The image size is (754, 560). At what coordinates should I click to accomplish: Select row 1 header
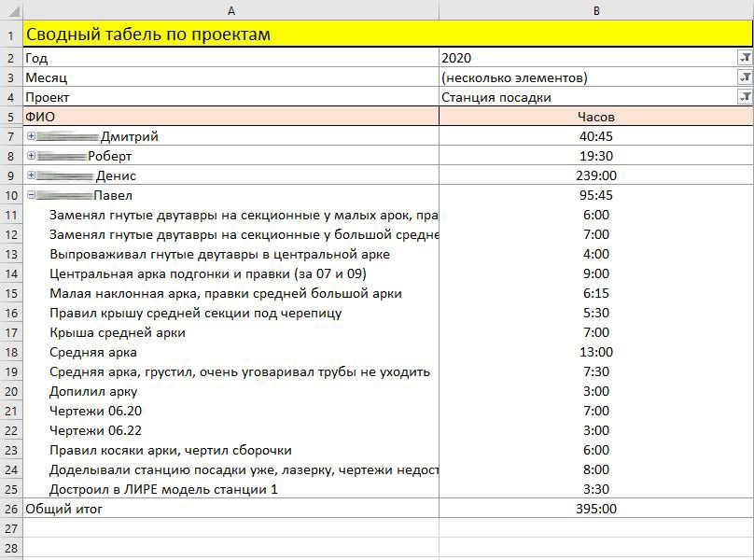[x=11, y=35]
